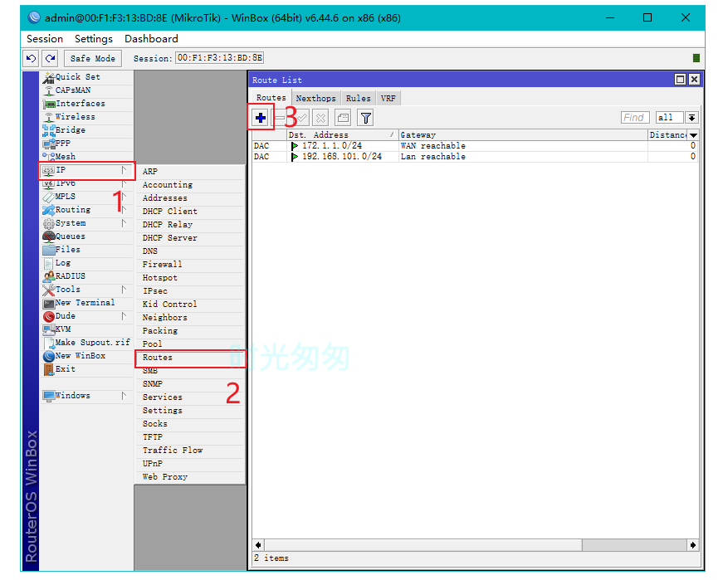728x580 pixels.
Task: Expand the Dude submenu
Action: click(86, 316)
